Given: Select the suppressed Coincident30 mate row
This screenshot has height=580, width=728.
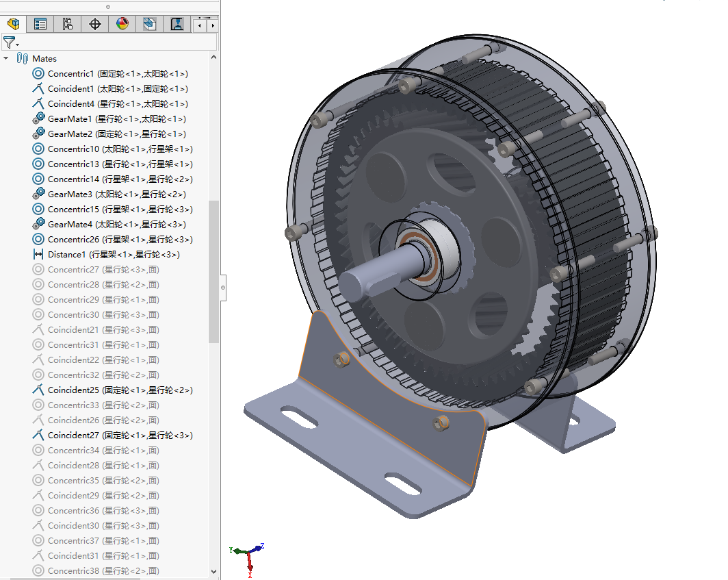Looking at the screenshot, I should tap(96, 526).
